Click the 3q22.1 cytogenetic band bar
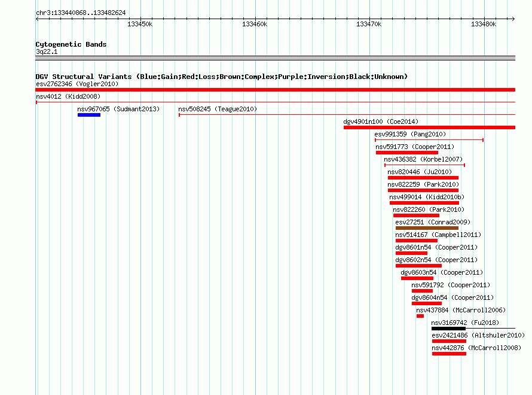532x395 pixels. point(275,58)
